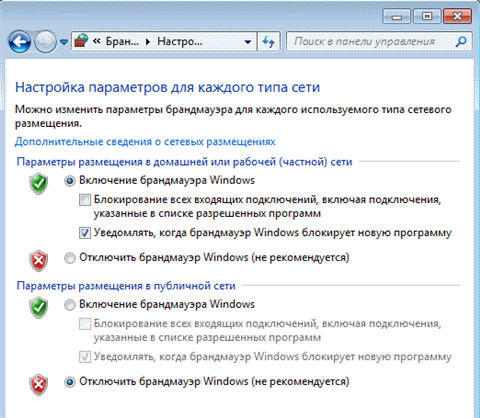Click the greyed Forward navigation button
This screenshot has width=480, height=418.
point(46,42)
